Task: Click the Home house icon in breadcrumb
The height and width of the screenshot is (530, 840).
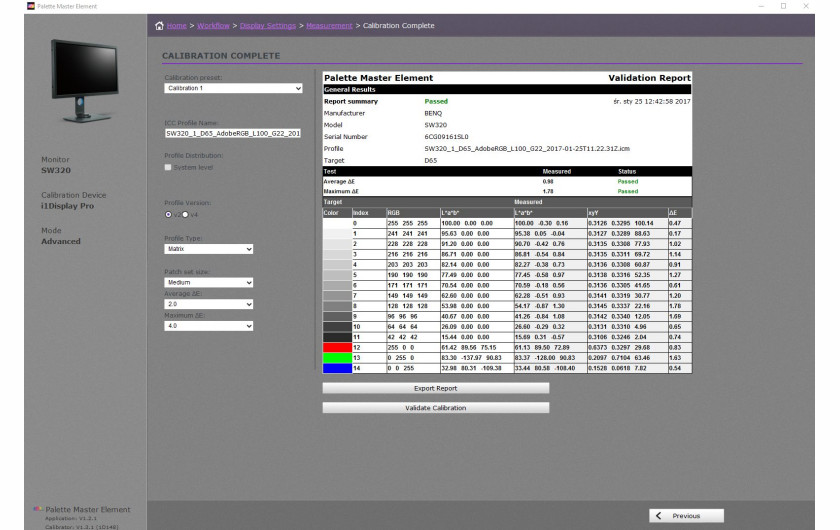Action: 159,25
